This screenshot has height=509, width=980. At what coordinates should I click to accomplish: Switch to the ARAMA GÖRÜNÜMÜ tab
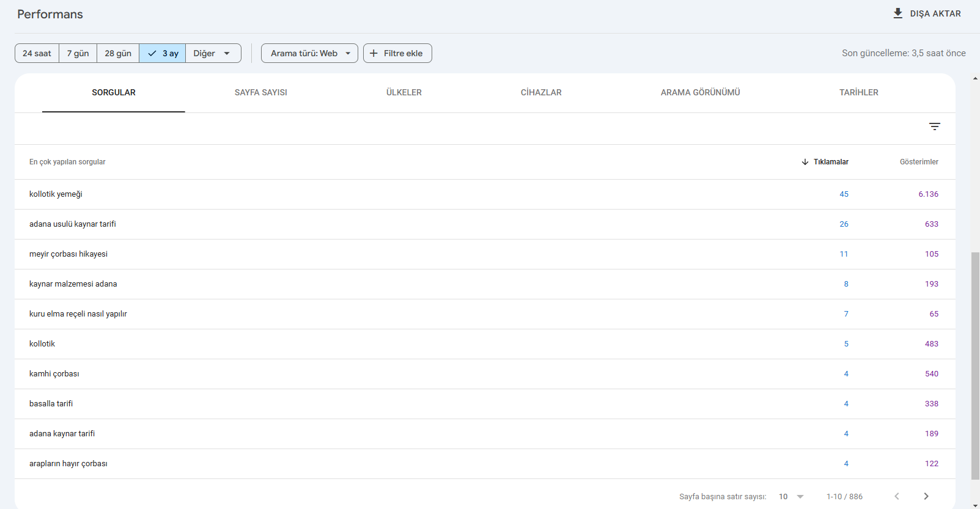[701, 93]
